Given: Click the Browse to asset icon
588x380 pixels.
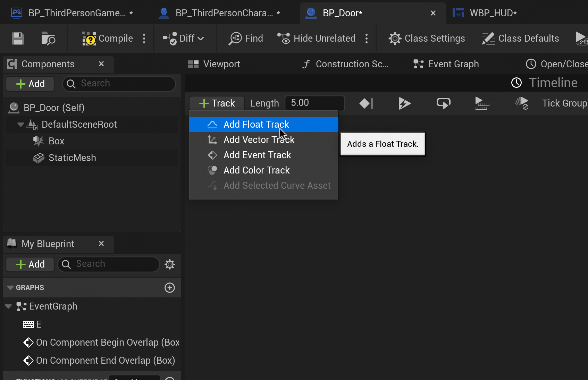Looking at the screenshot, I should pyautogui.click(x=48, y=39).
